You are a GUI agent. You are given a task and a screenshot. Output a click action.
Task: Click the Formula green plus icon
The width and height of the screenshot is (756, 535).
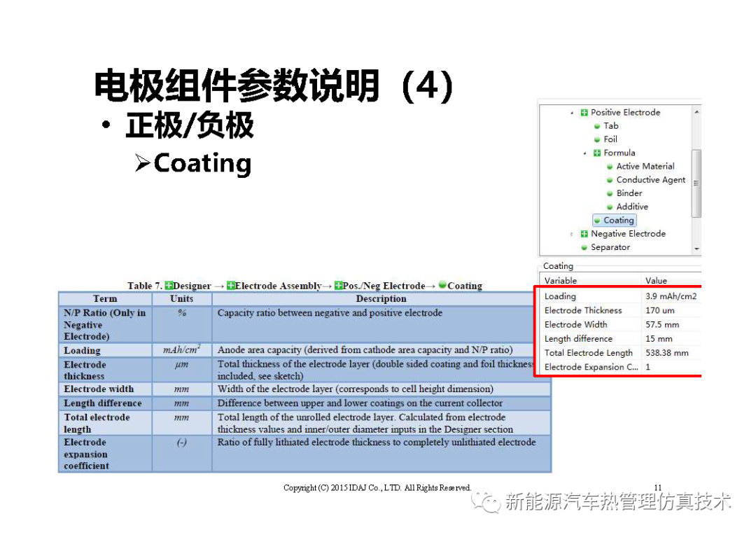597,153
